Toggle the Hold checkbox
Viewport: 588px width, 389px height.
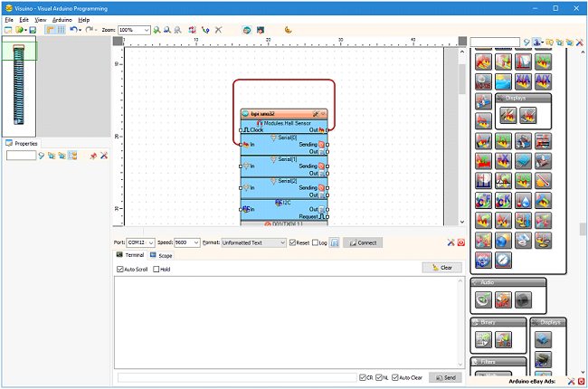[156, 269]
